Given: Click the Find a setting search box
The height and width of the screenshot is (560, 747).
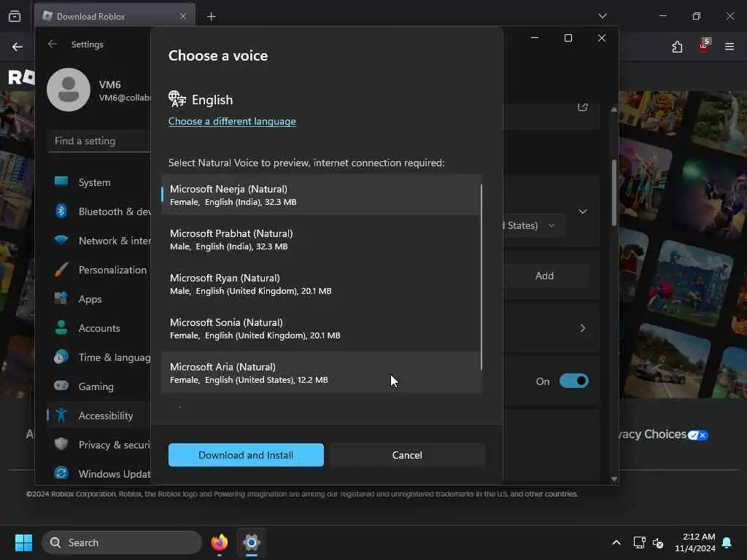Looking at the screenshot, I should [100, 141].
